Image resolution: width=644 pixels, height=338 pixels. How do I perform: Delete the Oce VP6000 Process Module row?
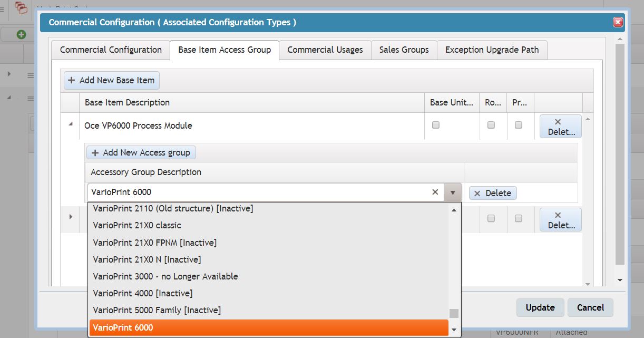[x=560, y=127]
